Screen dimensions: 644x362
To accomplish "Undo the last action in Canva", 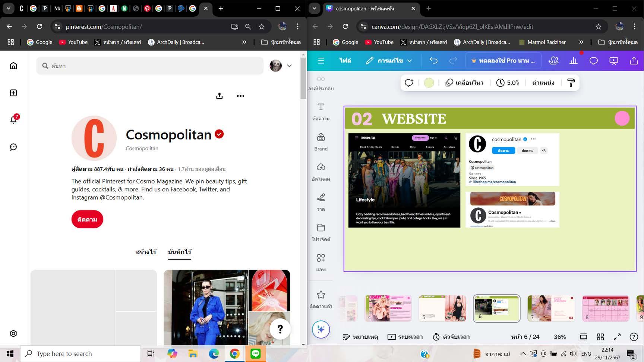I will coord(433,61).
